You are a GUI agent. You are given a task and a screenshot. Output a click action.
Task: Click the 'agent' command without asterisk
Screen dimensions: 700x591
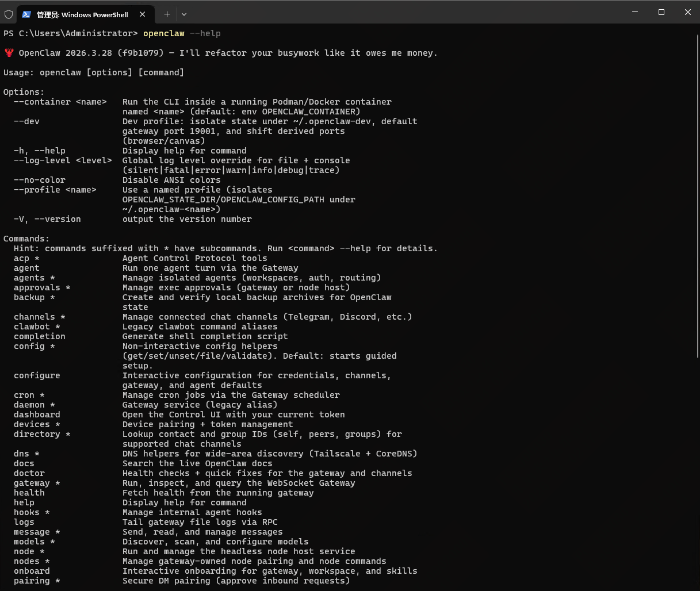pyautogui.click(x=26, y=268)
